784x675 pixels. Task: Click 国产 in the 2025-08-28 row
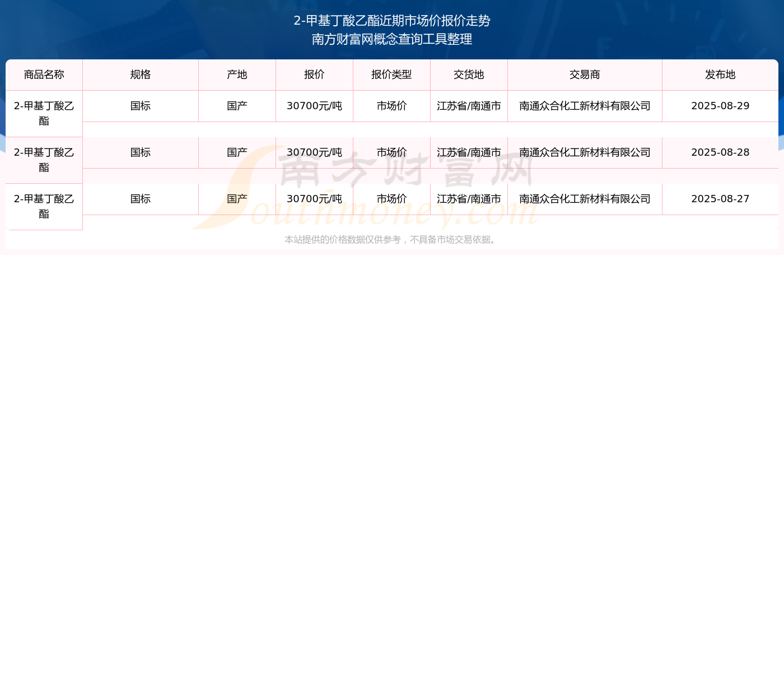coord(237,152)
